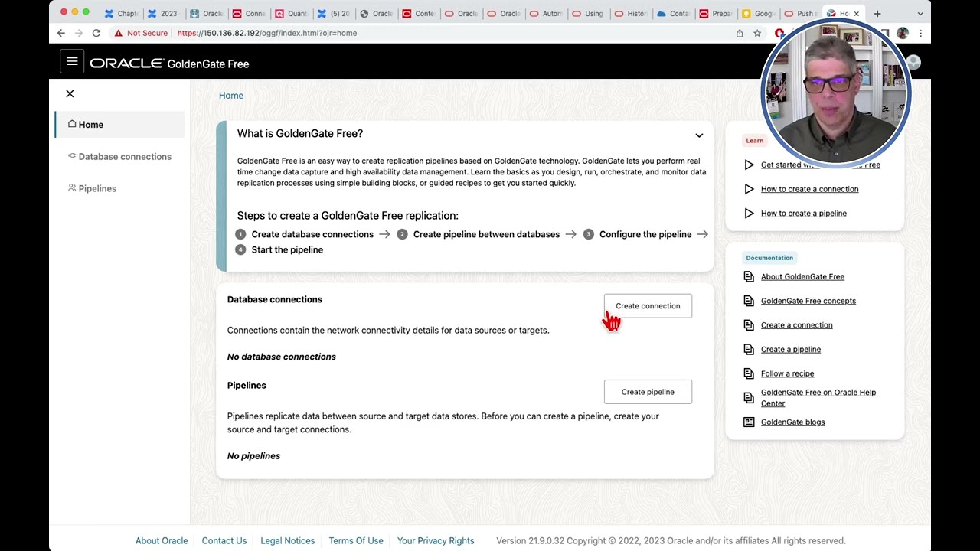
Task: Open Terms Of Use footer link
Action: [356, 541]
